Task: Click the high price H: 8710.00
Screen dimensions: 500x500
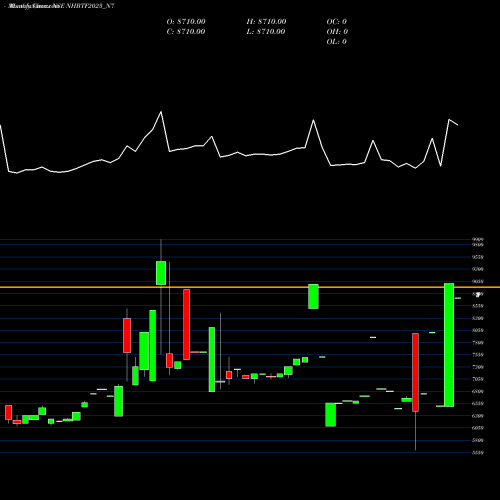Action: pos(266,22)
